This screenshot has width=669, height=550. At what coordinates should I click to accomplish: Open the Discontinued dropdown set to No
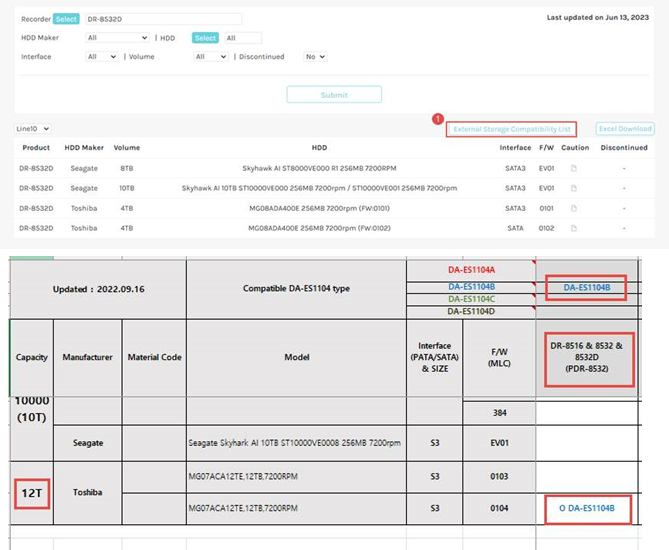315,56
